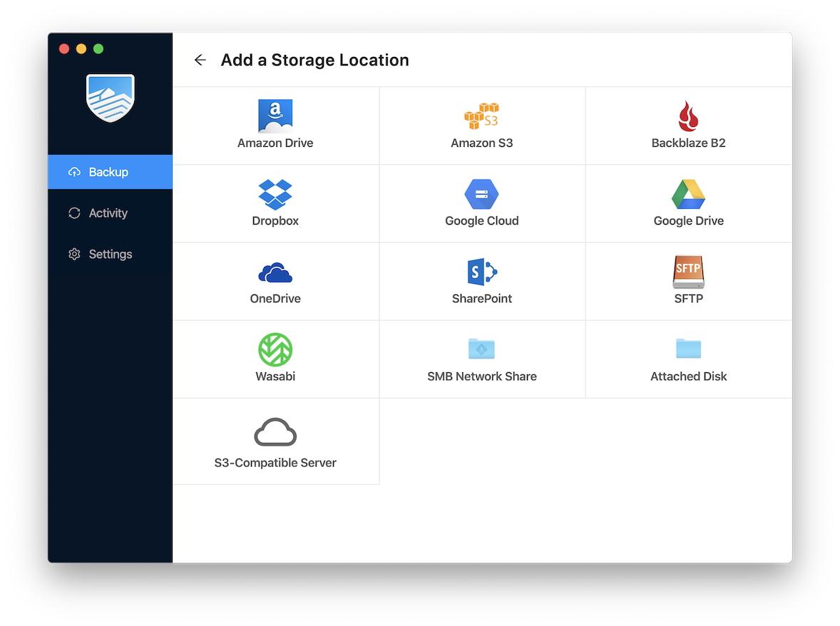Choose the Google Cloud hexagon icon
The width and height of the screenshot is (840, 626).
[481, 194]
